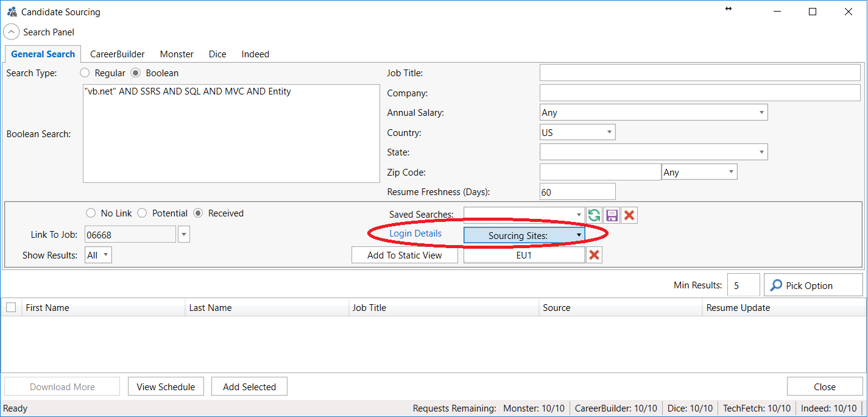The image size is (868, 417).
Task: Sort results by the Last Name column header
Action: [267, 308]
